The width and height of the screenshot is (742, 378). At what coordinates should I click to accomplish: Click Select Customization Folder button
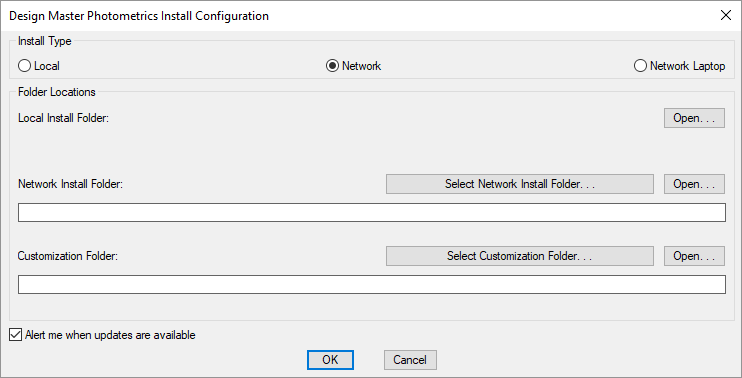click(520, 256)
